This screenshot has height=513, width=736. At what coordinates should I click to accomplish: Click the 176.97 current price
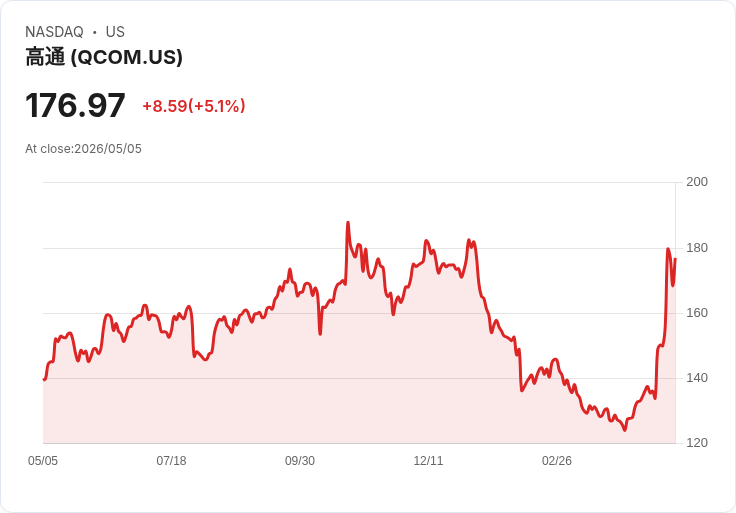point(75,105)
